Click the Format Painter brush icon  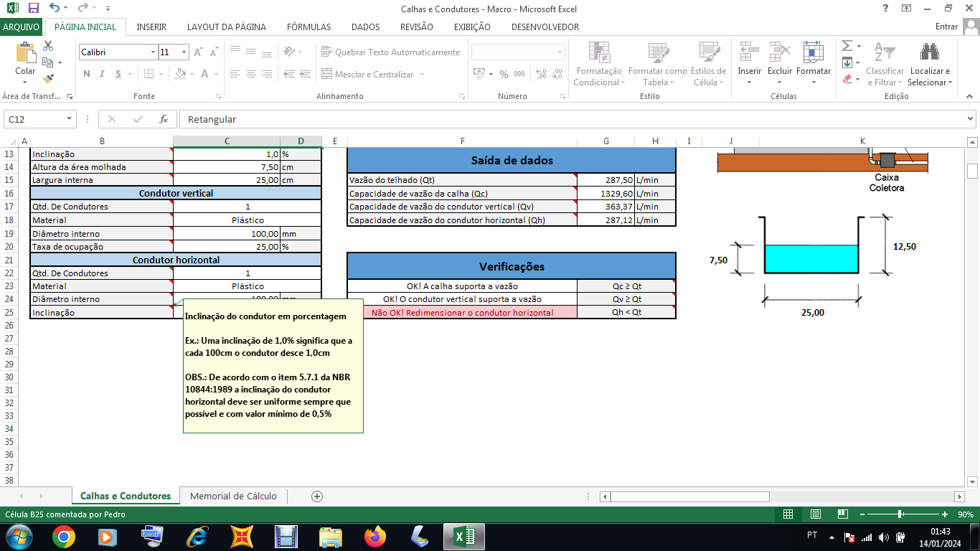pos(48,79)
